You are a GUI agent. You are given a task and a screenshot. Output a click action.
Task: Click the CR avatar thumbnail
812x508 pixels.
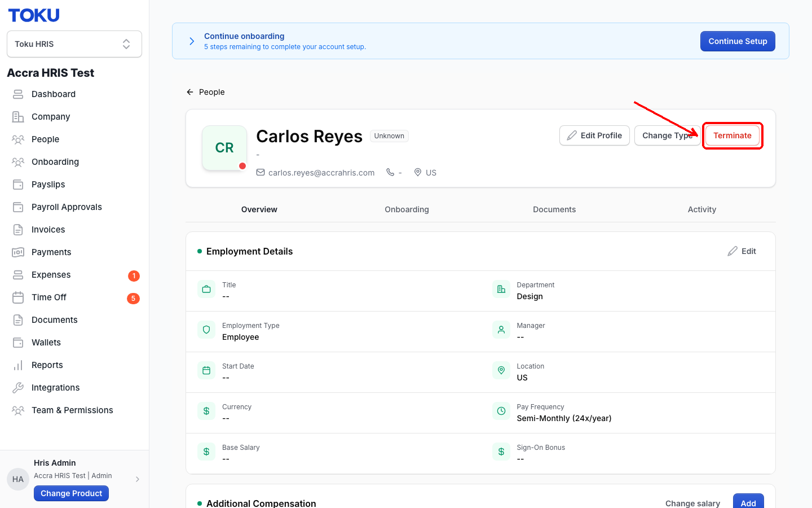click(x=224, y=148)
